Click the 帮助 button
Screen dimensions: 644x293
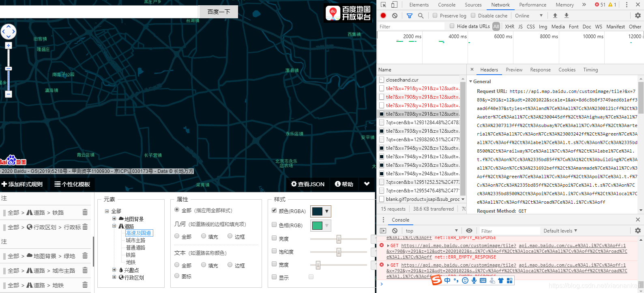[344, 184]
